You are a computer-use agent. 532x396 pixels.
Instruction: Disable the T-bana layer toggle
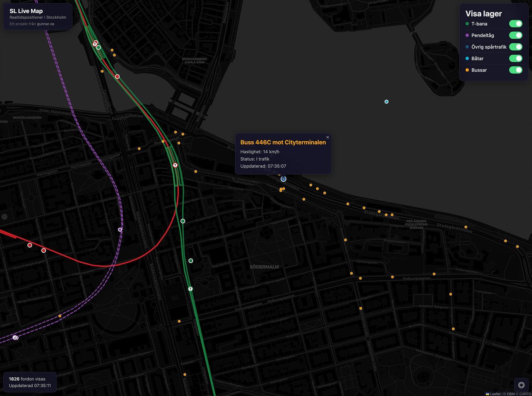(515, 24)
